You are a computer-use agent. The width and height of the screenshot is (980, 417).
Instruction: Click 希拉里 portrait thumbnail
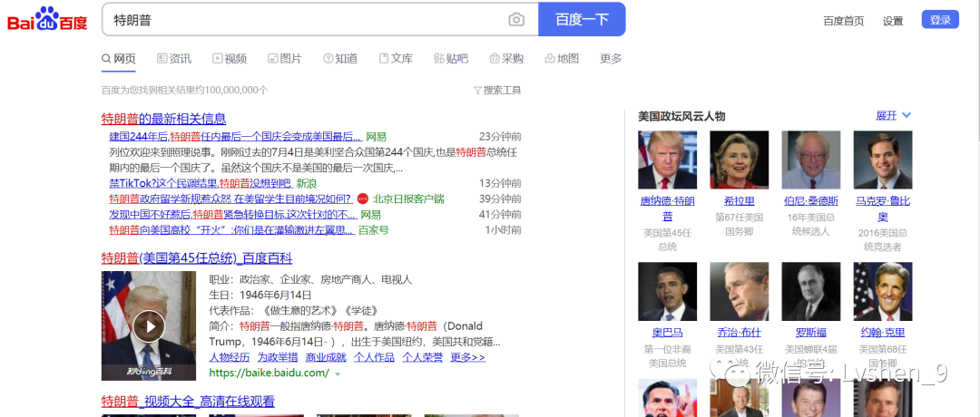tap(740, 160)
